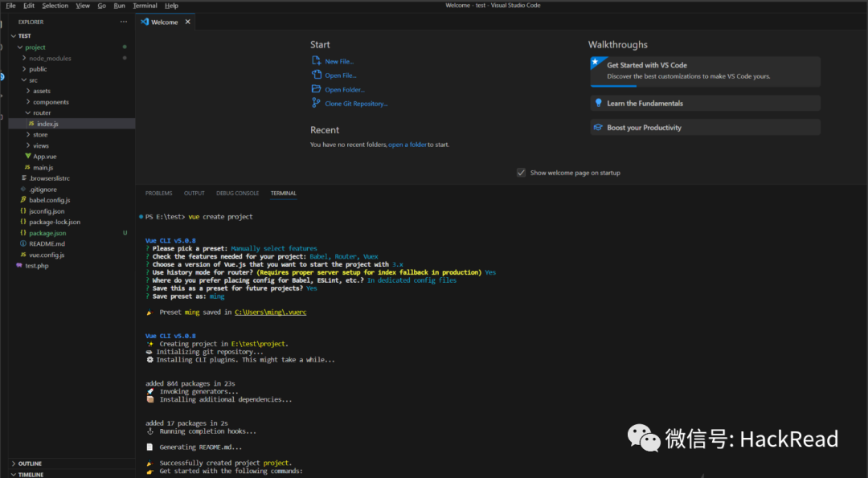Click the VS Code icon on Welcome tab
Screen dimensions: 868x478
pyautogui.click(x=145, y=22)
